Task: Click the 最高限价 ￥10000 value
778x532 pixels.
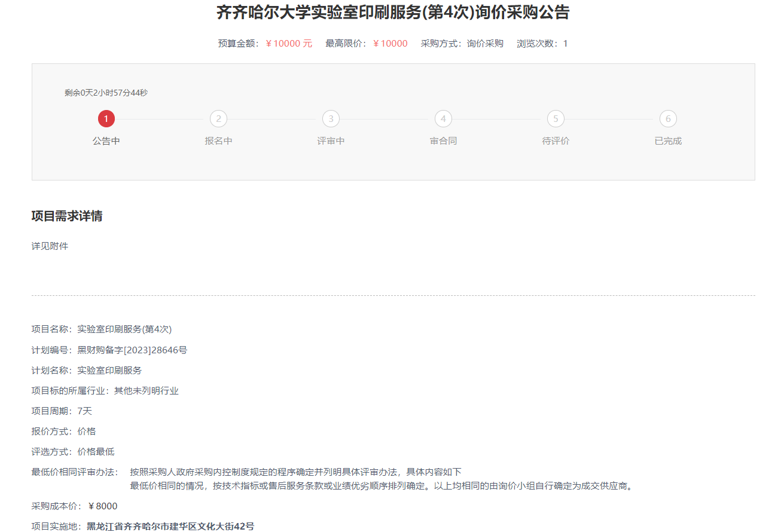Action: pyautogui.click(x=390, y=44)
